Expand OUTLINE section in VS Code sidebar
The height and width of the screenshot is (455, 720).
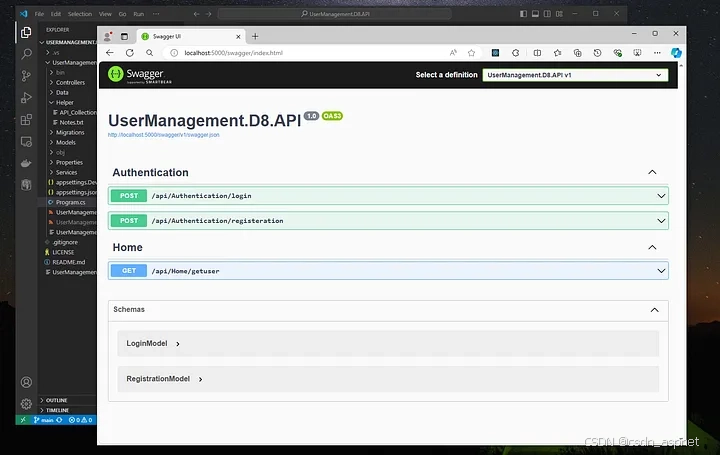(x=56, y=400)
